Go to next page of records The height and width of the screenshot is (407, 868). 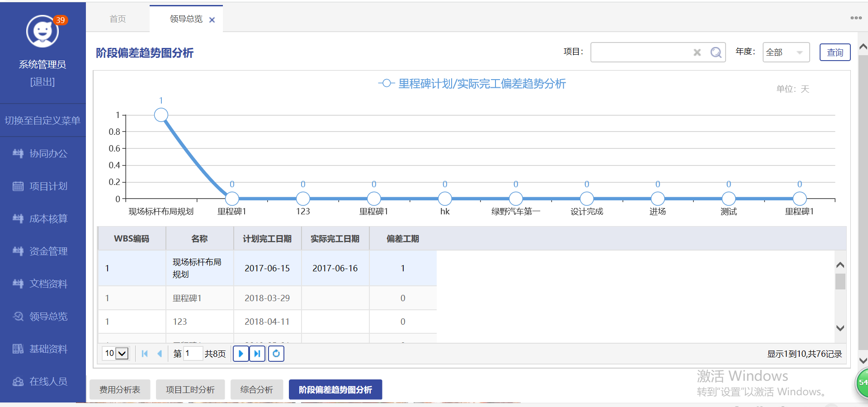coord(241,354)
